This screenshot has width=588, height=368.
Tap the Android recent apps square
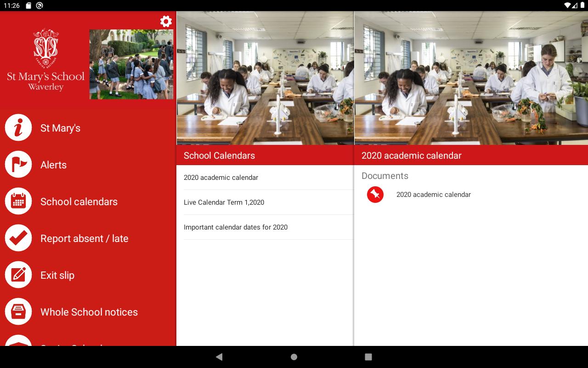click(x=368, y=357)
